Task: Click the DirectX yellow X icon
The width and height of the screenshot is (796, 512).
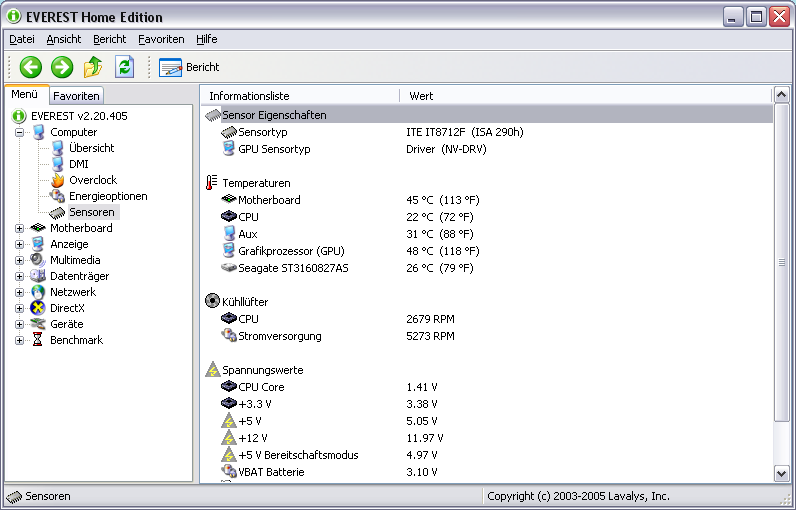Action: pos(38,308)
